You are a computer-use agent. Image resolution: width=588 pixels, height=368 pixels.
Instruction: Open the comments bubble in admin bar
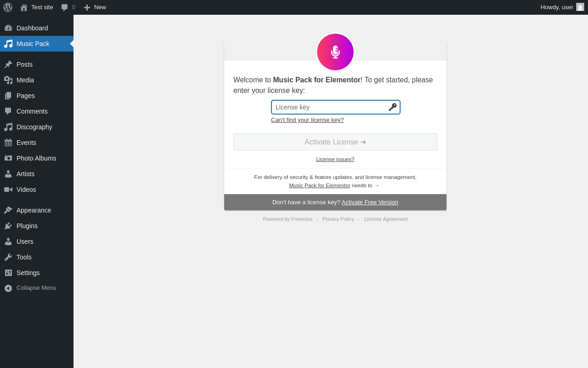click(x=65, y=7)
